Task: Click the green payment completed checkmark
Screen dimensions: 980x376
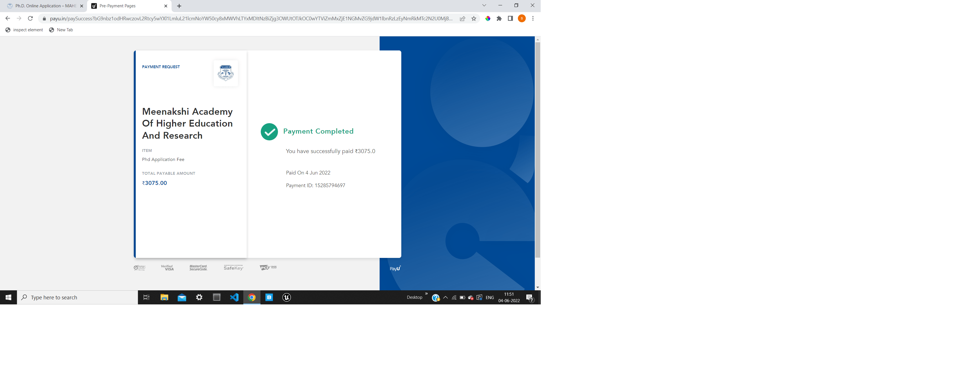Action: coord(269,132)
